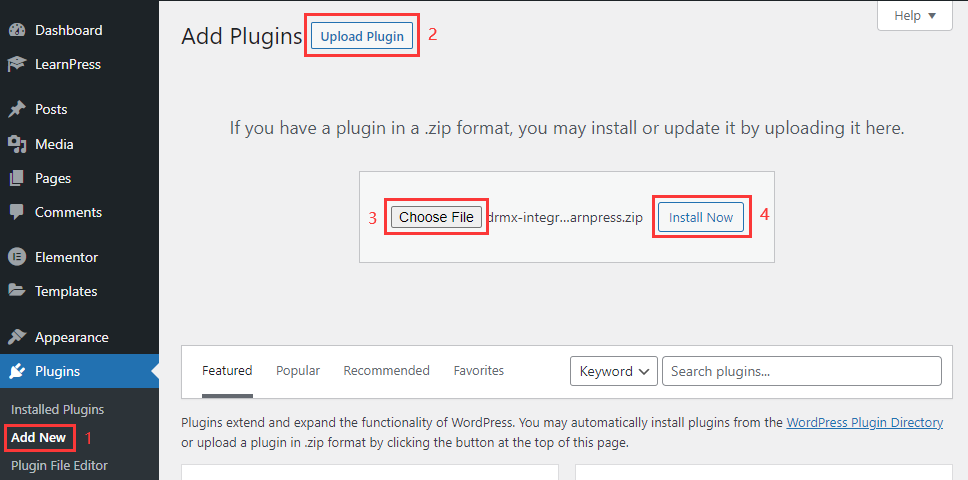This screenshot has height=480, width=968.
Task: Focus the Search plugins text field
Action: pos(801,371)
